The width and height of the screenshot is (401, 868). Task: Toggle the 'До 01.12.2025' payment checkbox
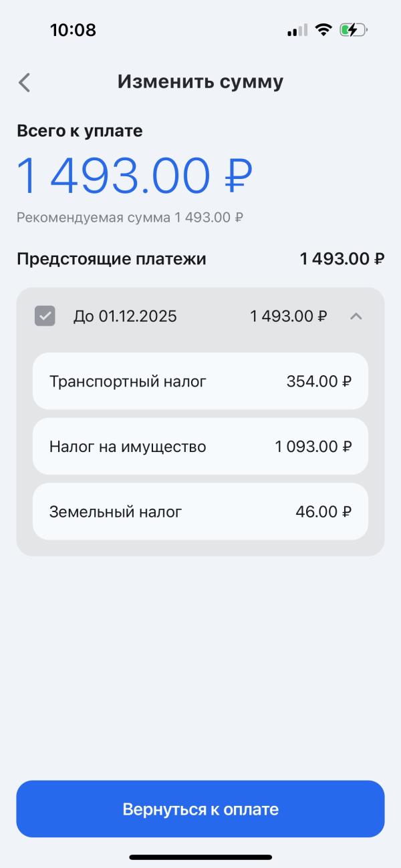pos(45,316)
